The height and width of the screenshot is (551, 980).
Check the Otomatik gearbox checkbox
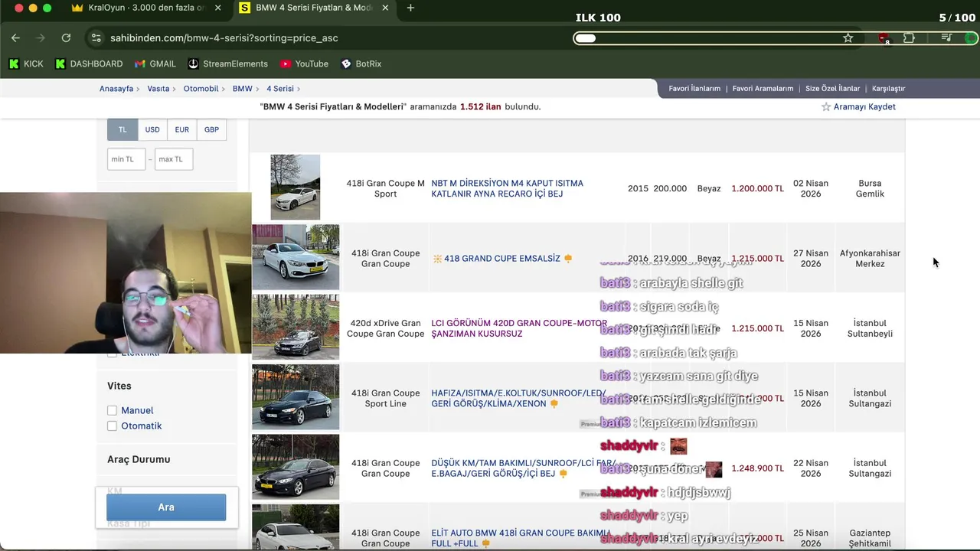click(x=112, y=425)
